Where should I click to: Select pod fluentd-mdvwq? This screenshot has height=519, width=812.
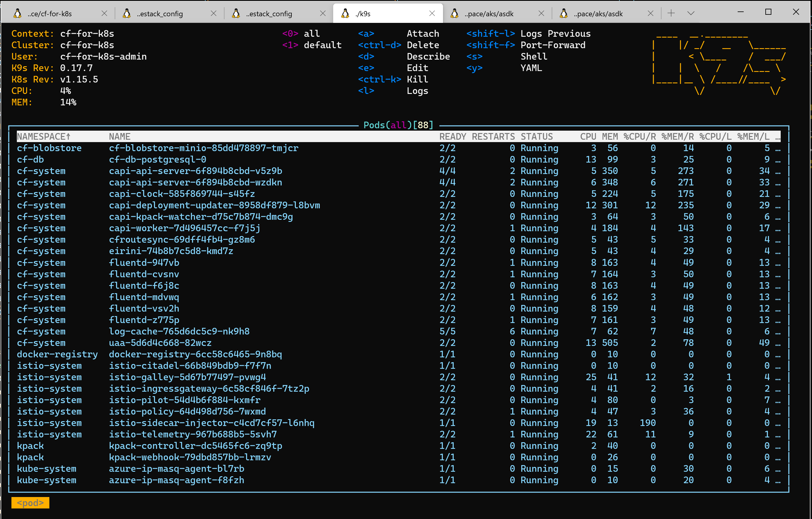[398, 297]
